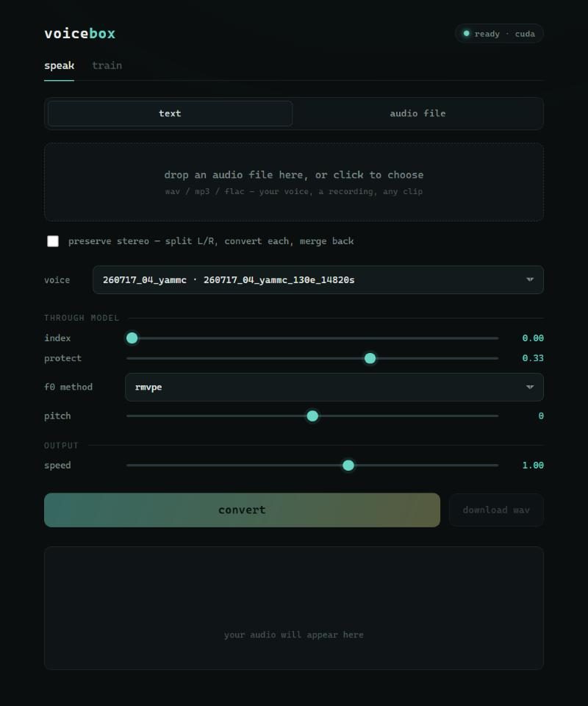588x706 pixels.
Task: Click the speed value 1.00
Action: (x=533, y=466)
